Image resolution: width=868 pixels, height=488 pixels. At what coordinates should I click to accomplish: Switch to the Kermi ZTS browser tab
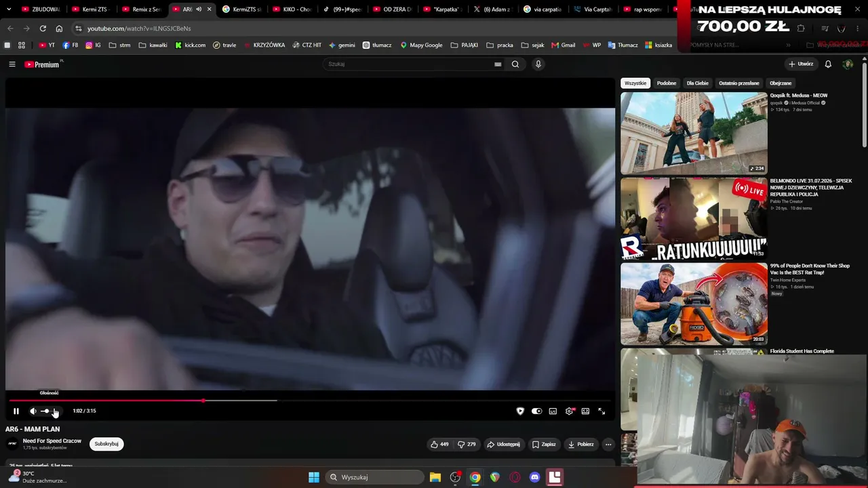[x=90, y=9]
